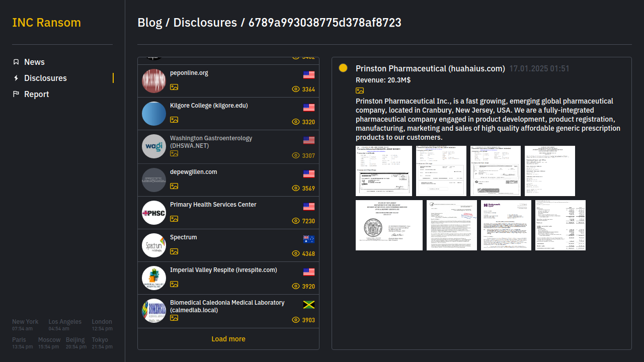Open the Report menu item
The width and height of the screenshot is (644, 362).
tap(36, 94)
